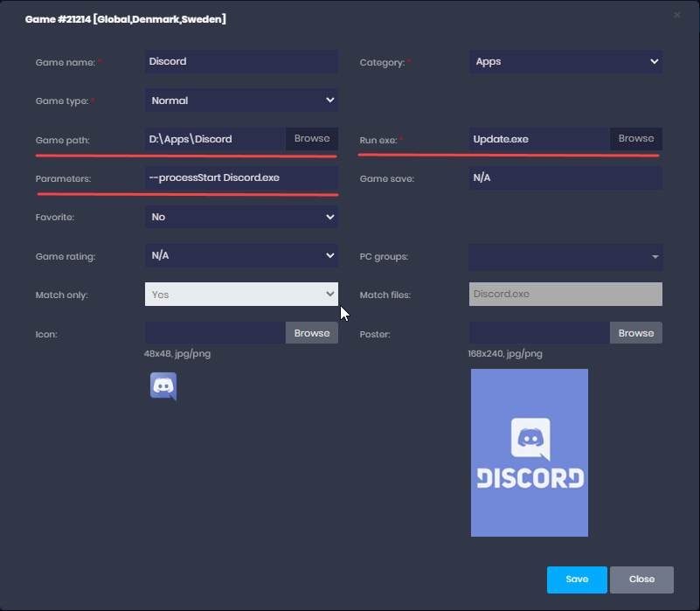
Task: Expand the Game type dropdown
Action: coord(241,101)
